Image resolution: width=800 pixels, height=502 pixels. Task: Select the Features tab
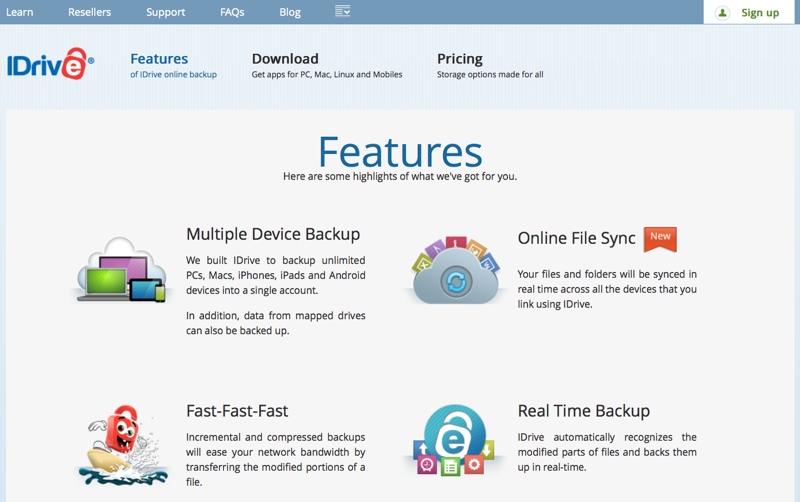pyautogui.click(x=173, y=65)
